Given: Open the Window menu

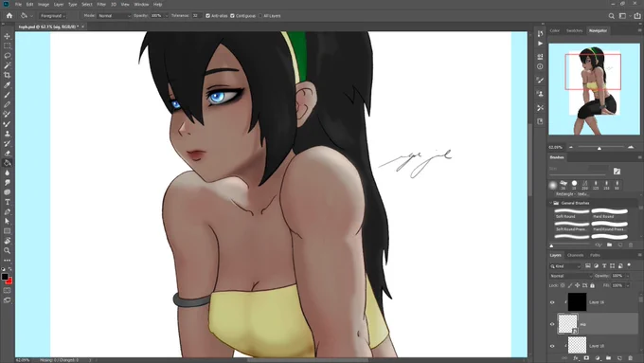Looking at the screenshot, I should [141, 4].
